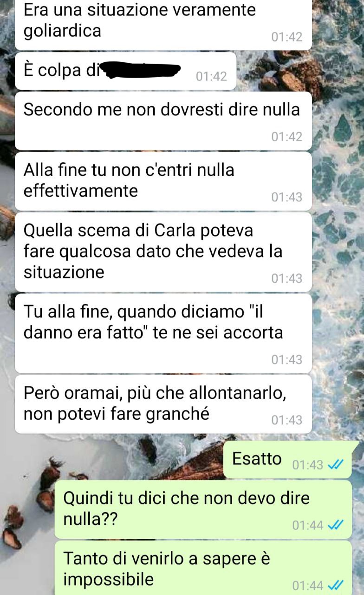Tap blue ticks on "Tanto di venirlo" message
Screen dimensions: 364x595
click(x=335, y=585)
